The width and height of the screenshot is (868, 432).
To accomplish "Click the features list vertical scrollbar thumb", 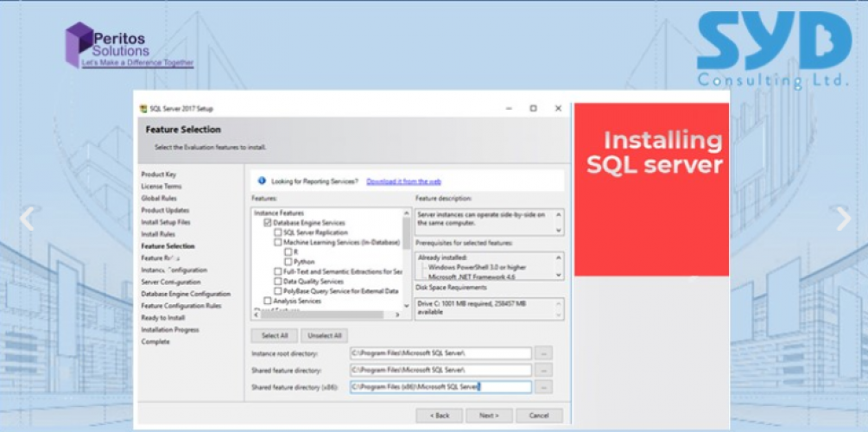I will [x=407, y=232].
